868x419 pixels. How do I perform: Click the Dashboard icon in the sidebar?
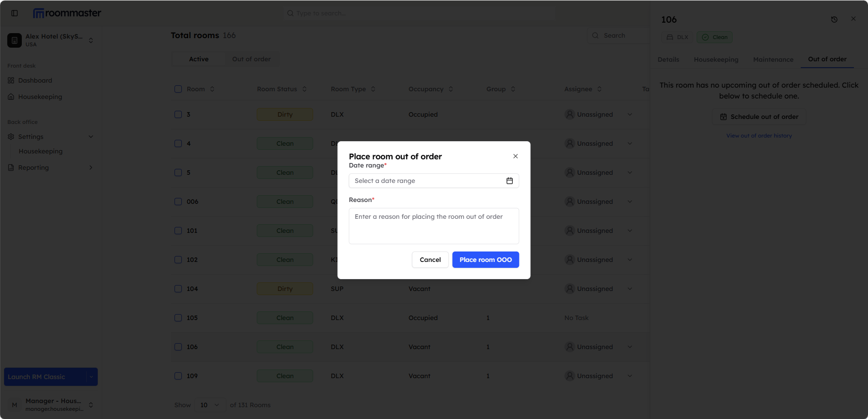[11, 80]
